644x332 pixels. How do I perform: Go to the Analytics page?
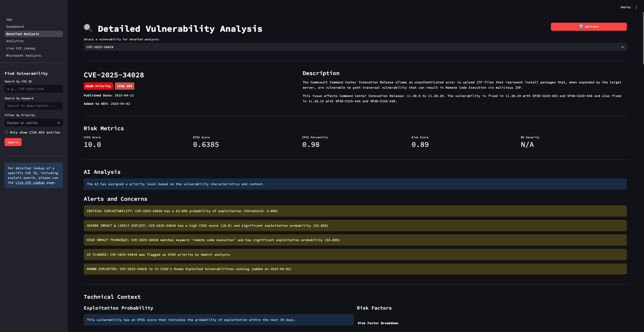[x=15, y=41]
